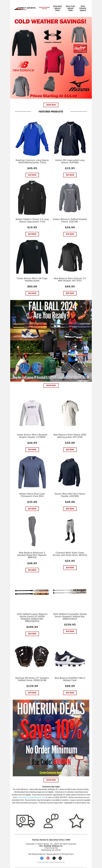Buy the Rawlings Colorsync Batting Jacket
The width and height of the screenshot is (102, 868).
click(32, 175)
